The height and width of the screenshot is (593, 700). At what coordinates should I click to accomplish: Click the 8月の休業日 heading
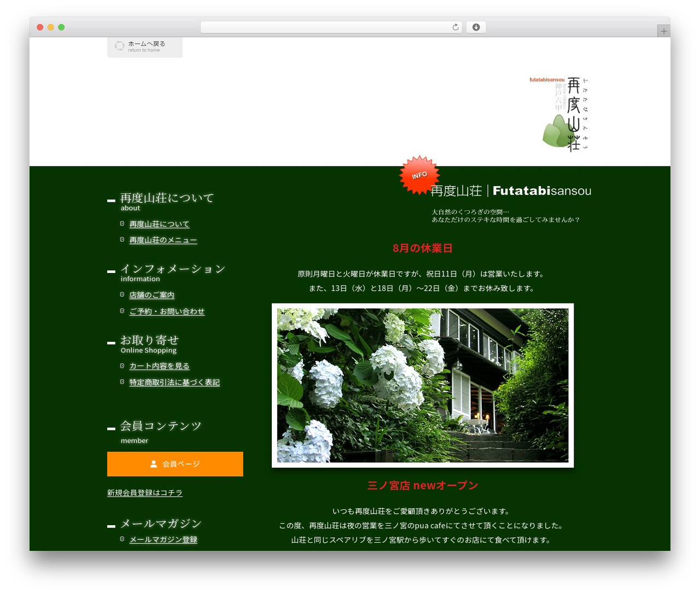pyautogui.click(x=423, y=248)
